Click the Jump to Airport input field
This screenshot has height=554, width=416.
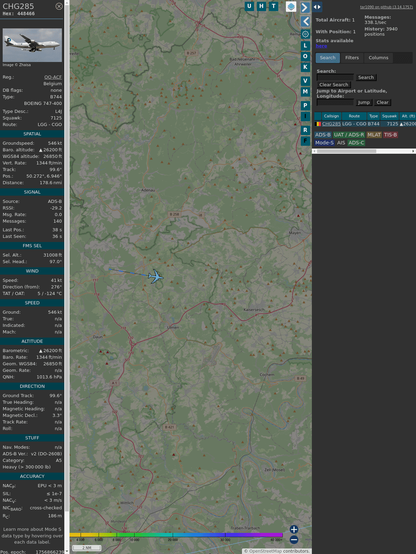pos(335,102)
